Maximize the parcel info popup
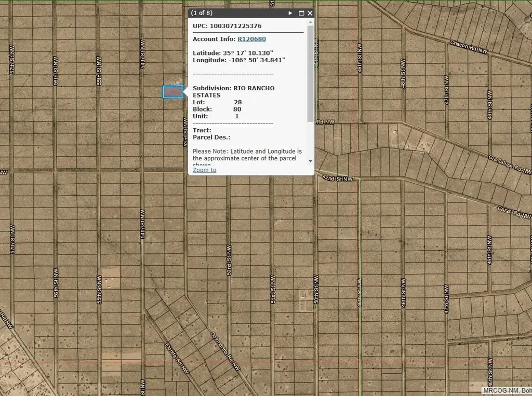This screenshot has height=396, width=532. pyautogui.click(x=301, y=13)
